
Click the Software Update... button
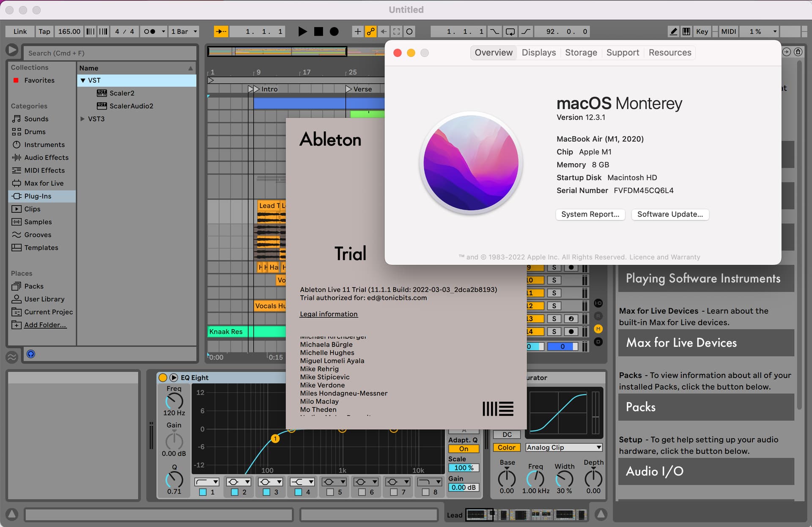pyautogui.click(x=670, y=214)
